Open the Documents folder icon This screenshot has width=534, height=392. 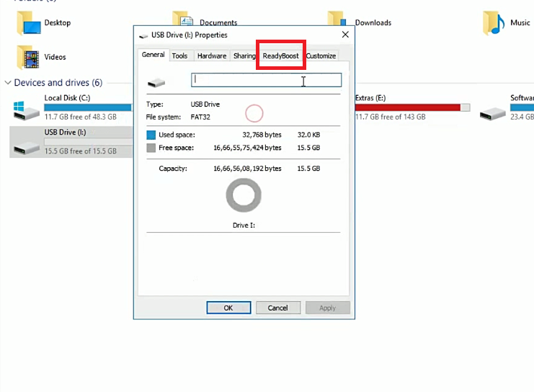click(x=182, y=19)
